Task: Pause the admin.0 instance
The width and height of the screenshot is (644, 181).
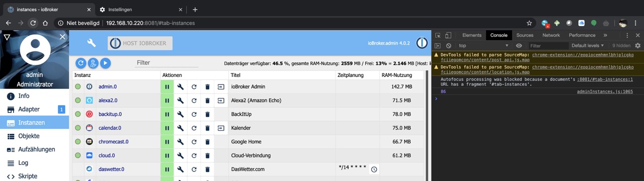Action: click(167, 86)
